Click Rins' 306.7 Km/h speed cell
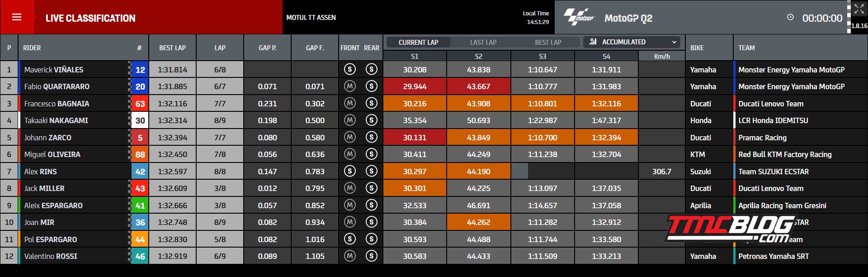The height and width of the screenshot is (277, 868). click(661, 172)
